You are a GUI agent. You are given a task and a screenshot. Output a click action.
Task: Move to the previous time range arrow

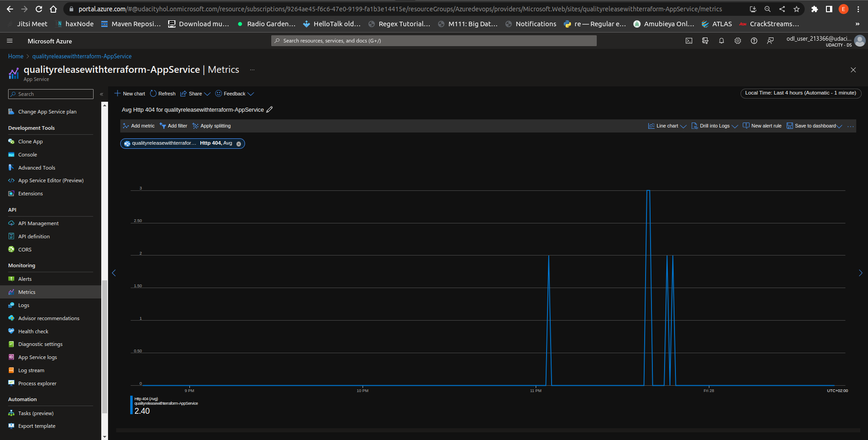(114, 273)
